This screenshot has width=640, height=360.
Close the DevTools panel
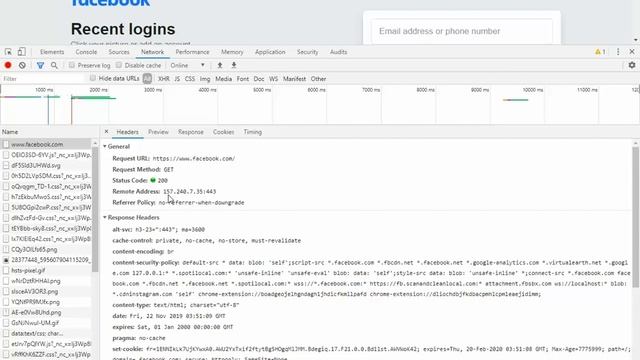632,52
